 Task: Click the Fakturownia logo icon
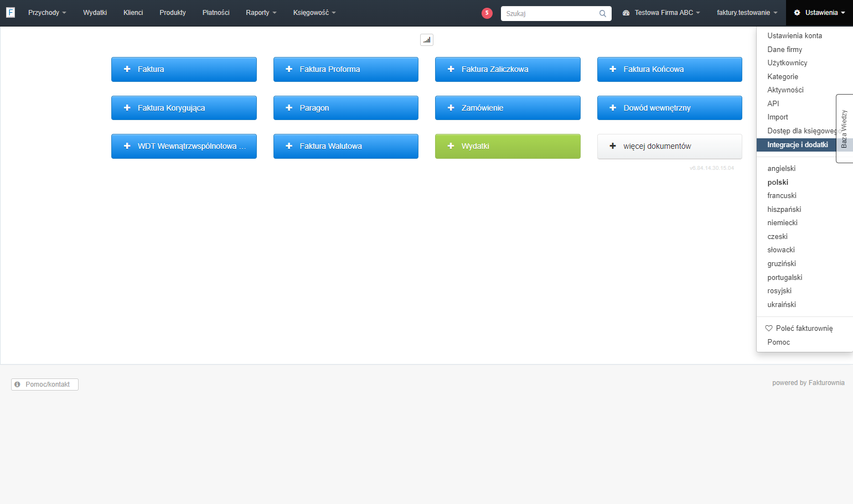point(11,13)
